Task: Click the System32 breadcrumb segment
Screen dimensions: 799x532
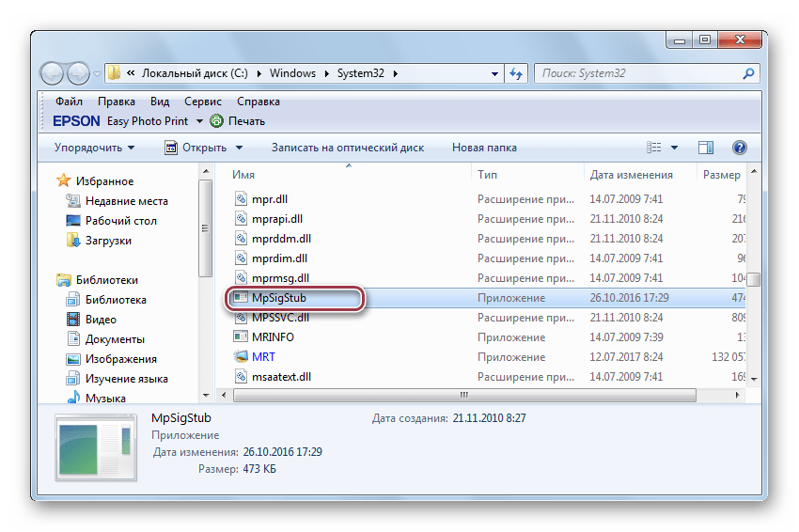Action: tap(360, 73)
